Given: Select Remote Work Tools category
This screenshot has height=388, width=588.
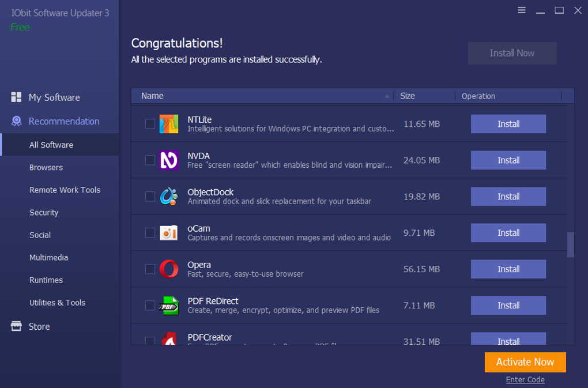Looking at the screenshot, I should pos(65,190).
